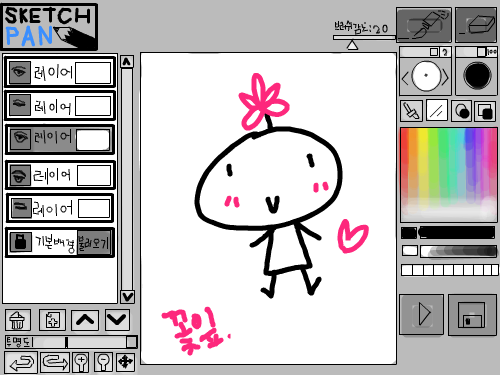Play back the drawing with the triangle button
Viewport: 500px width, 375px height.
point(421,314)
